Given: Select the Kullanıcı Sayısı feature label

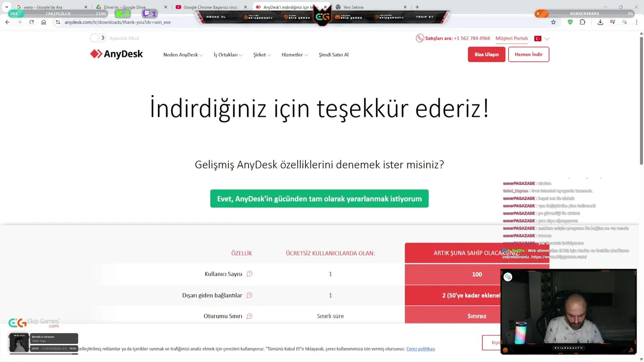Looking at the screenshot, I should tap(223, 274).
